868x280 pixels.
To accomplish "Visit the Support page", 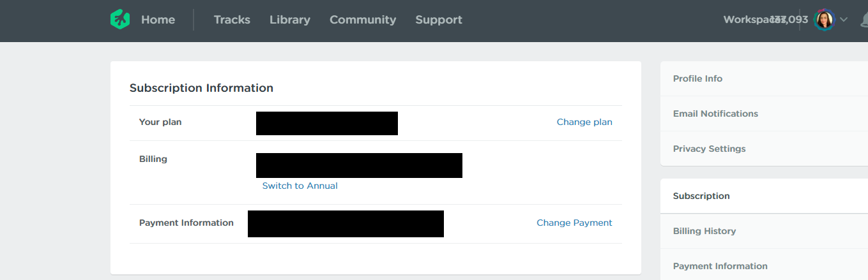I will pyautogui.click(x=439, y=20).
